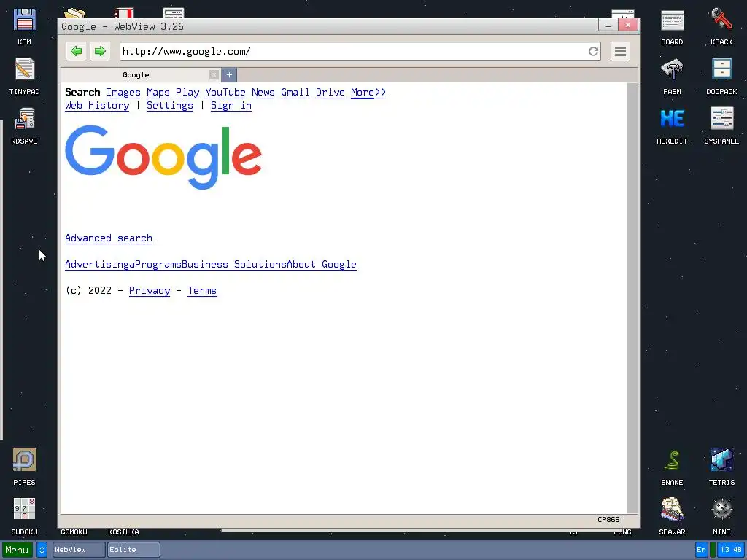This screenshot has width=747, height=560.
Task: Launch the KFM desktop icon
Action: coord(24,26)
